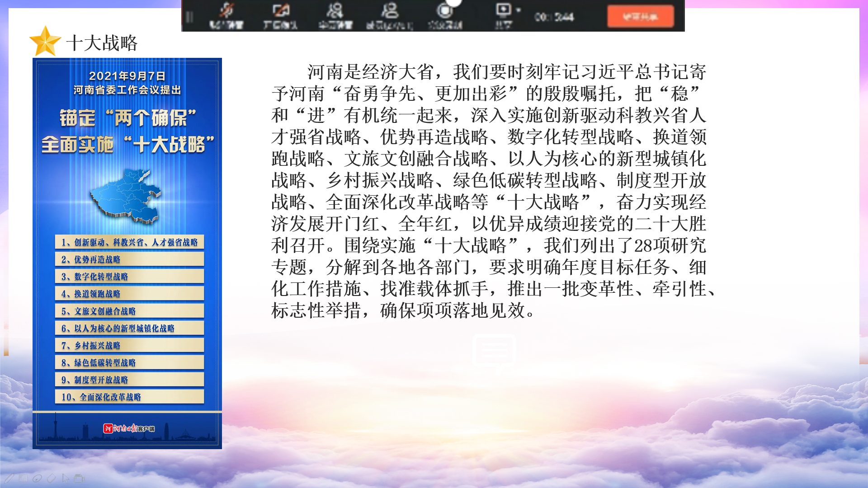868x488 pixels.
Task: Select the pen annotation tool
Action: [x=9, y=478]
